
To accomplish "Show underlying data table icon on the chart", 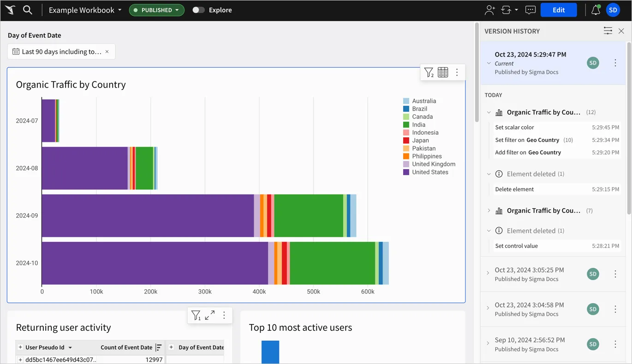I will 443,72.
